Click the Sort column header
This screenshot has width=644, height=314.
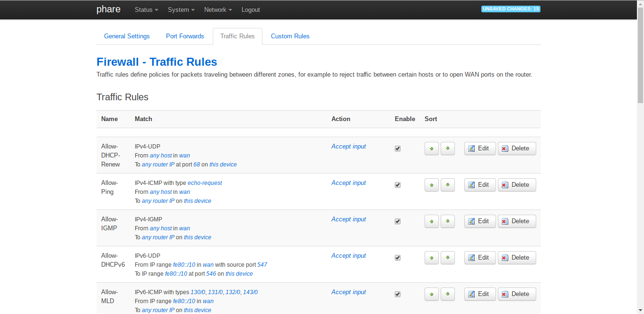[431, 119]
